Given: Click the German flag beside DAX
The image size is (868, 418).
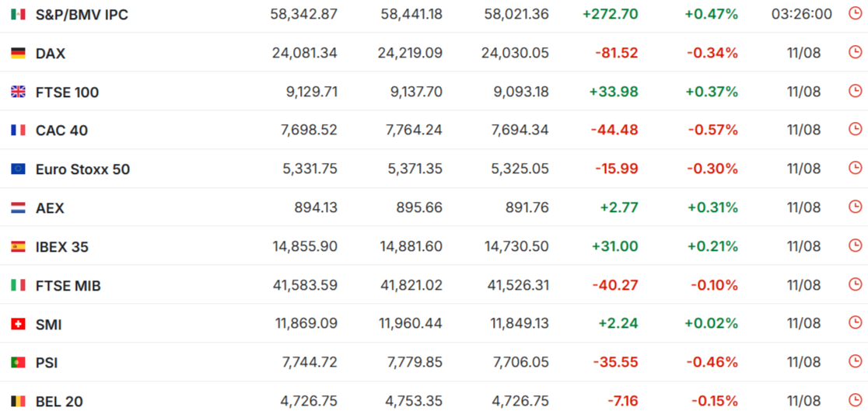Looking at the screenshot, I should [18, 53].
